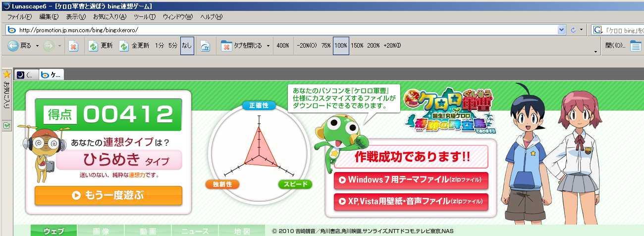This screenshot has height=236, width=644.
Task: Set page zoom to 400%
Action: (283, 46)
